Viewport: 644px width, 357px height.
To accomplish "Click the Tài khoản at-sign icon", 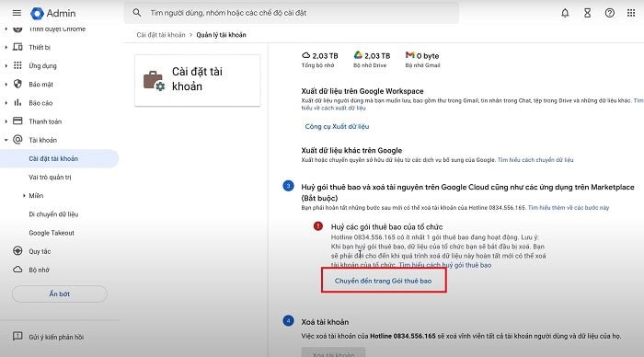I will [x=17, y=140].
